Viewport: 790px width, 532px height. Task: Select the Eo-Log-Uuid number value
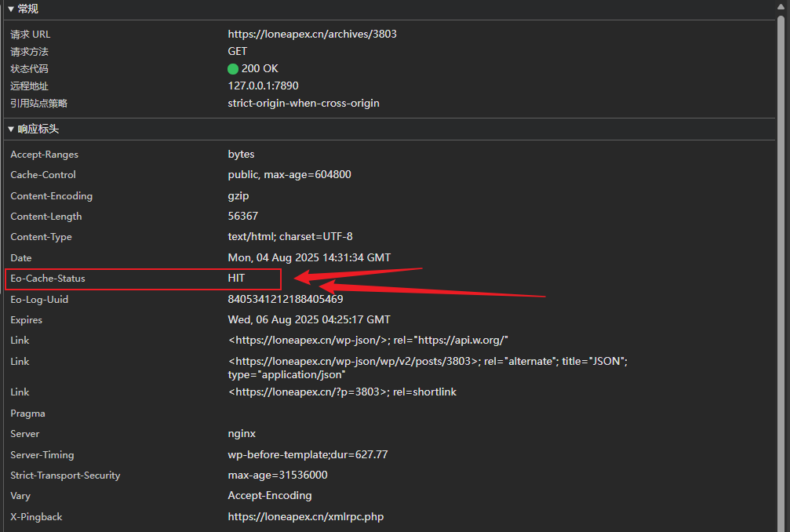click(x=286, y=299)
